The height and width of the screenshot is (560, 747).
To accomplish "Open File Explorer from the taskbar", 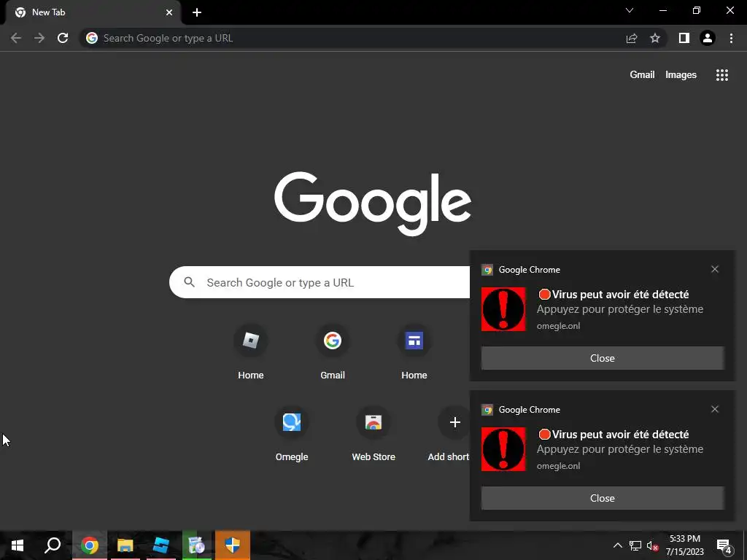I will pyautogui.click(x=125, y=545).
